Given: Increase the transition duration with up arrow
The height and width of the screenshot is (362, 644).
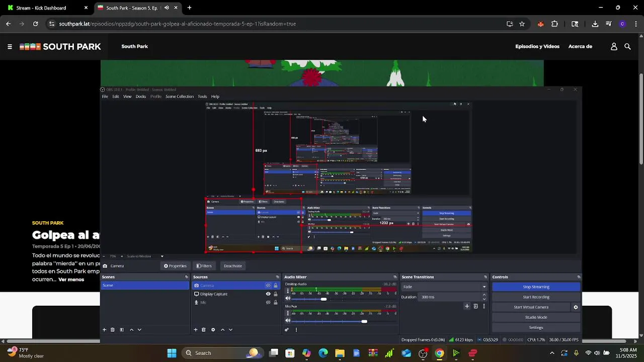Looking at the screenshot, I should tap(484, 295).
